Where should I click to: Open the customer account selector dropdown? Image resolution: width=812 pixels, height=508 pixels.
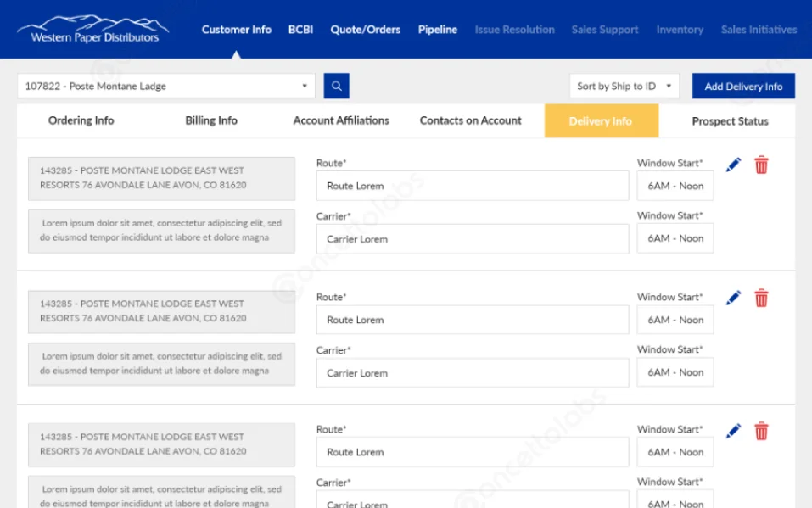tap(165, 85)
